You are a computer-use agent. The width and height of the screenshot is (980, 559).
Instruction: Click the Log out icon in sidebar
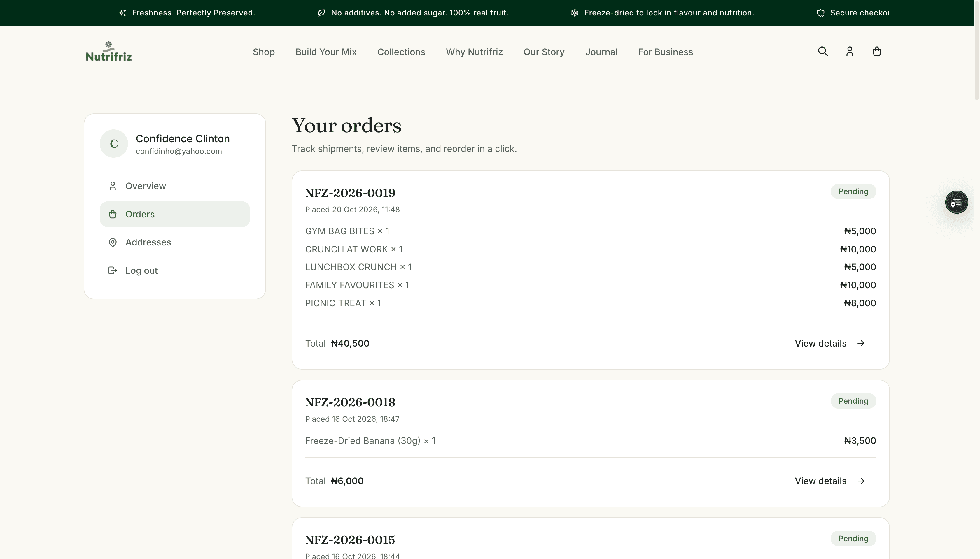(113, 270)
